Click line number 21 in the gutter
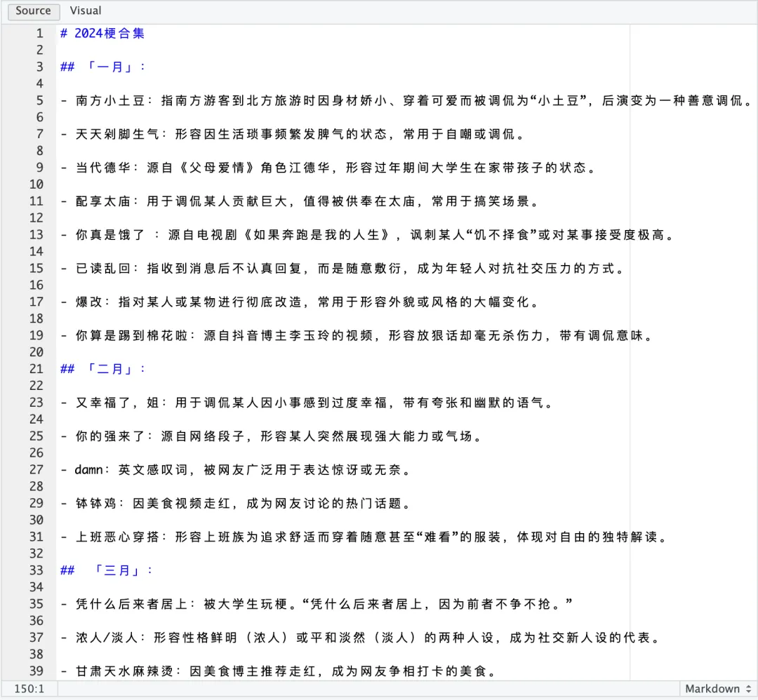The height and width of the screenshot is (700, 758). pyautogui.click(x=36, y=369)
